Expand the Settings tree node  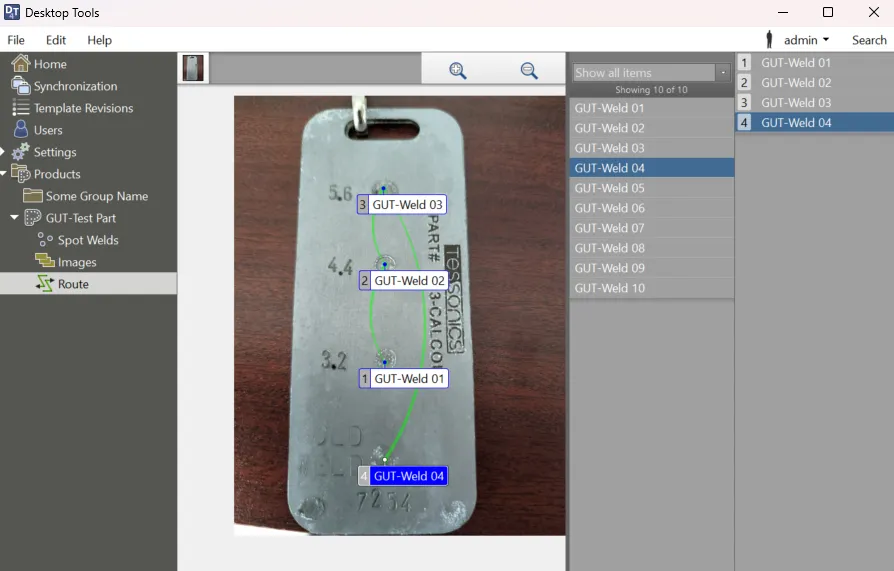(2, 152)
